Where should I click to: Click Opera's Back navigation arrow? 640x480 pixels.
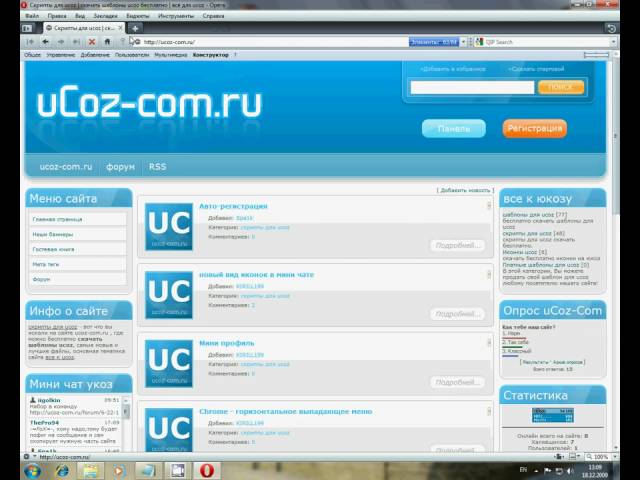click(45, 42)
